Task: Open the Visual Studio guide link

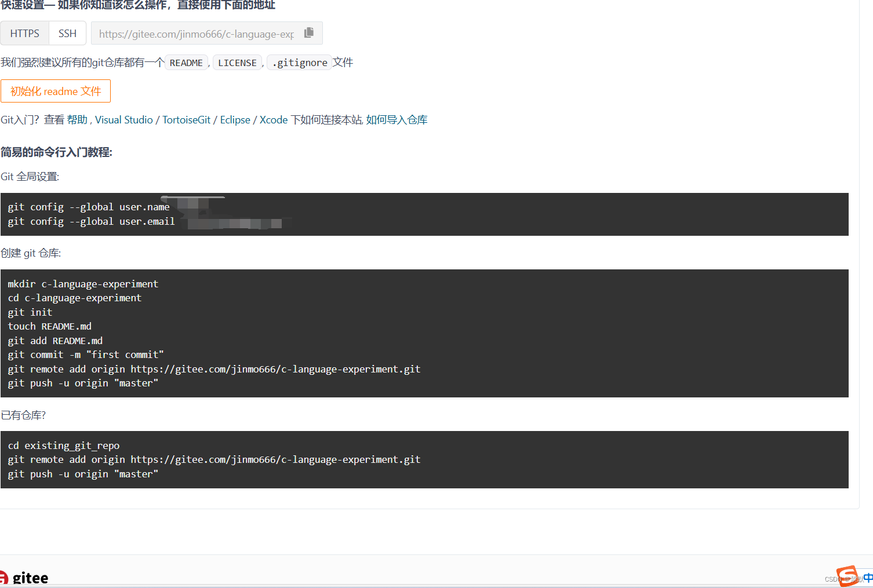Action: pyautogui.click(x=124, y=120)
